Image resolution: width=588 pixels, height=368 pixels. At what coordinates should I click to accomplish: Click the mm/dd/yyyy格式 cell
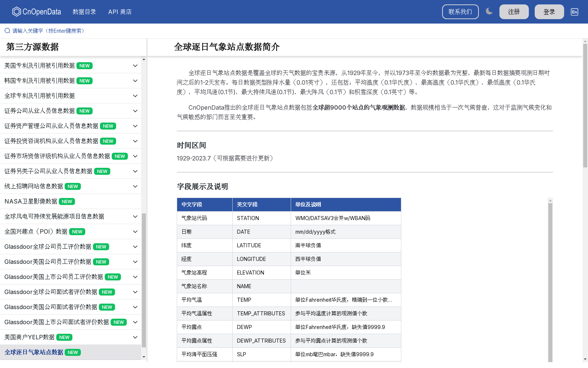(x=346, y=232)
